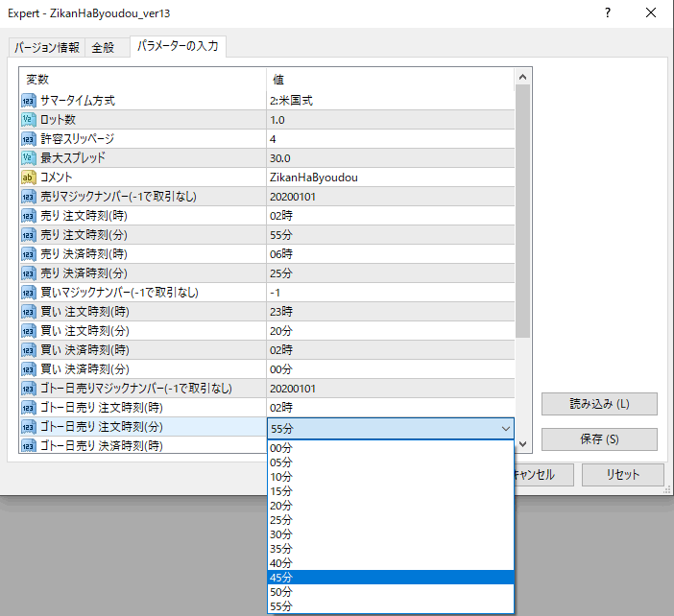Click the string 'ab' icon beside コメント
This screenshot has height=616, width=674.
(29, 178)
